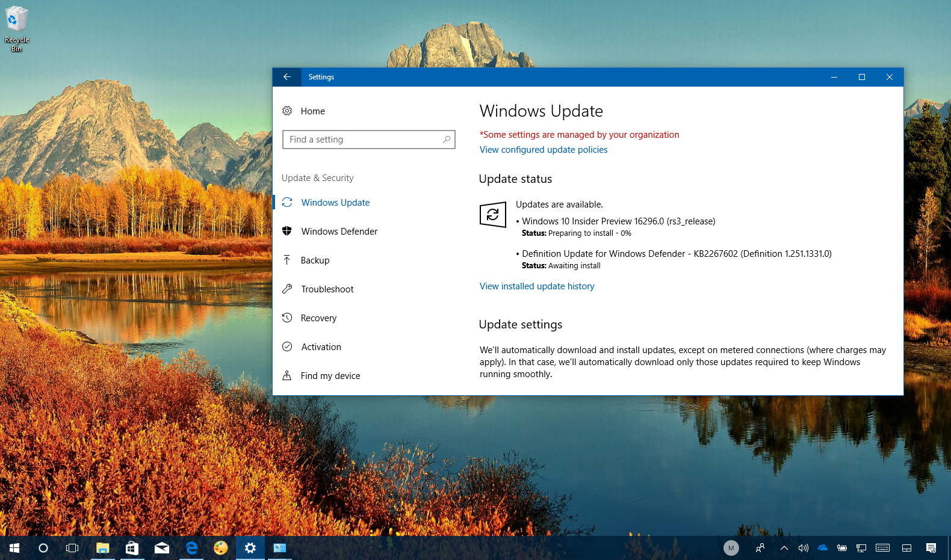Open the Action Center notifications icon
The width and height of the screenshot is (951, 560).
931,548
